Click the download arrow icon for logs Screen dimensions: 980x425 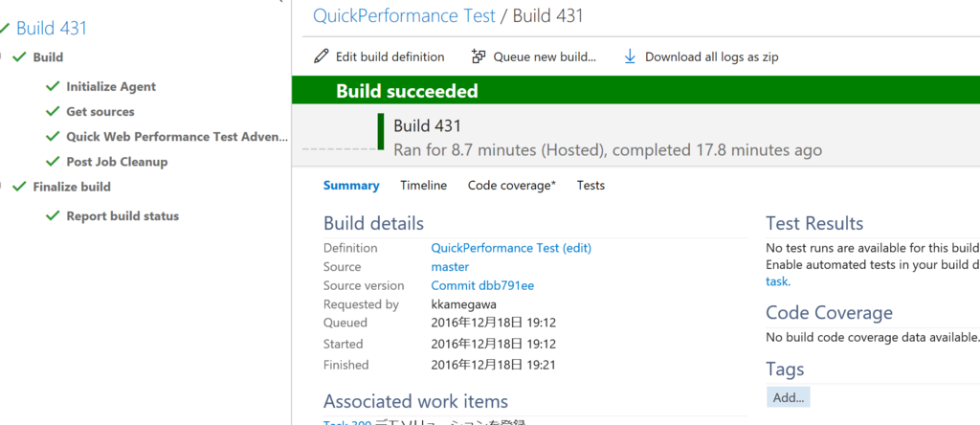[630, 56]
